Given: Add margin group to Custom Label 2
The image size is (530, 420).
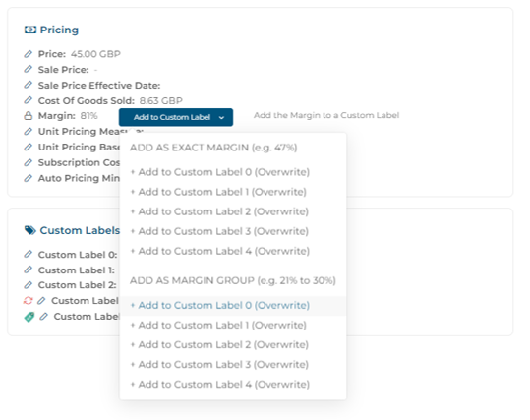Looking at the screenshot, I should point(219,345).
